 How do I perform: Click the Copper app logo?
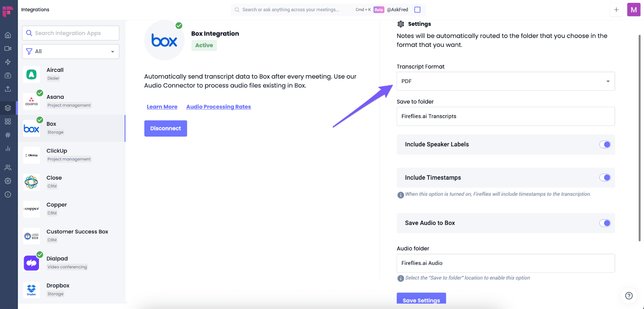coord(31,209)
